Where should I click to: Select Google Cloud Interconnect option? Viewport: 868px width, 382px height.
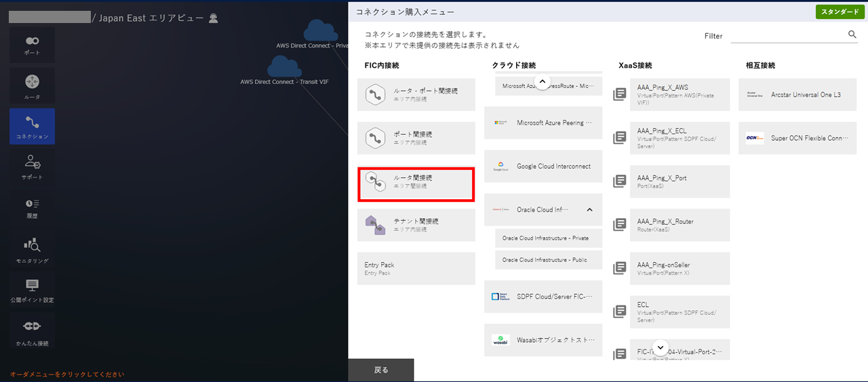[543, 167]
